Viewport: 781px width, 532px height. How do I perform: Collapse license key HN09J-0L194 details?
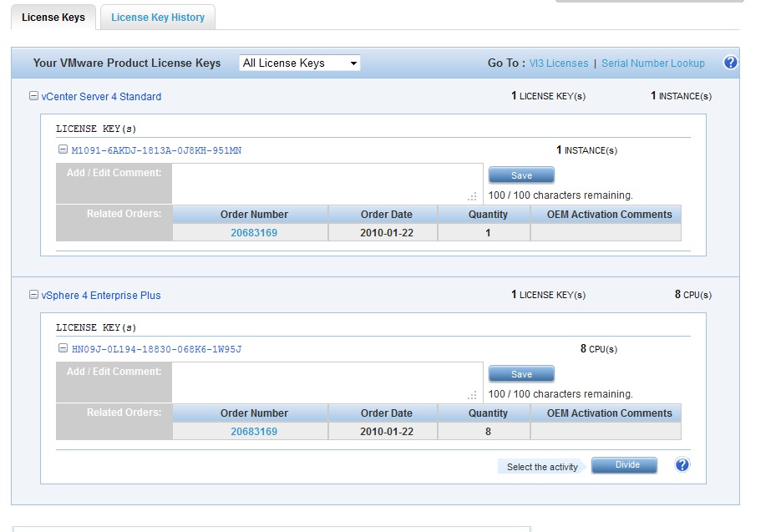[63, 349]
